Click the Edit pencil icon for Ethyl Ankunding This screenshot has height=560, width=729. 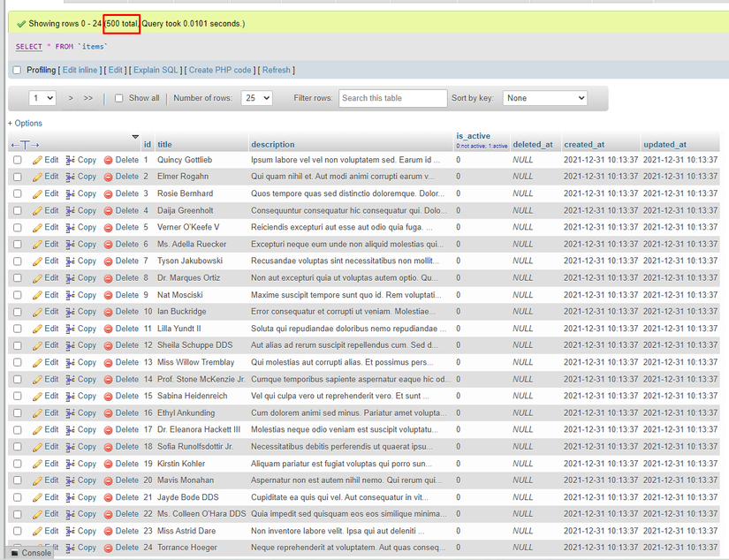[x=37, y=413]
